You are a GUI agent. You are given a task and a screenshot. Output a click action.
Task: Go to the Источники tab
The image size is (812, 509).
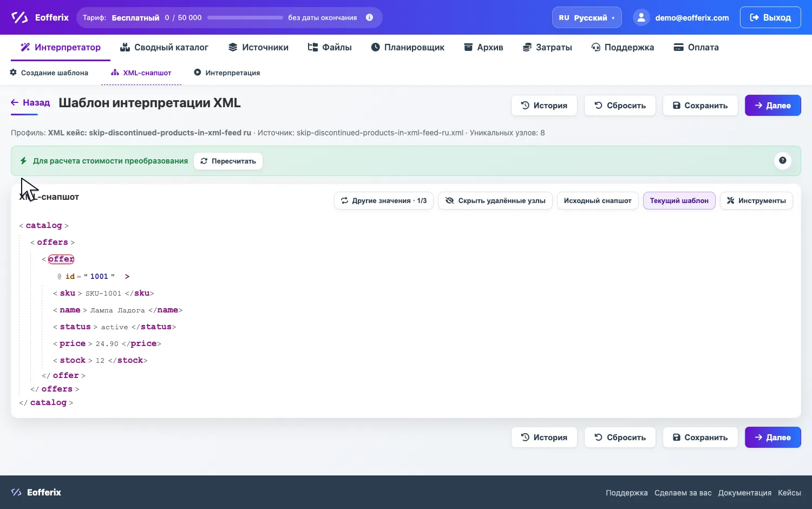(258, 47)
